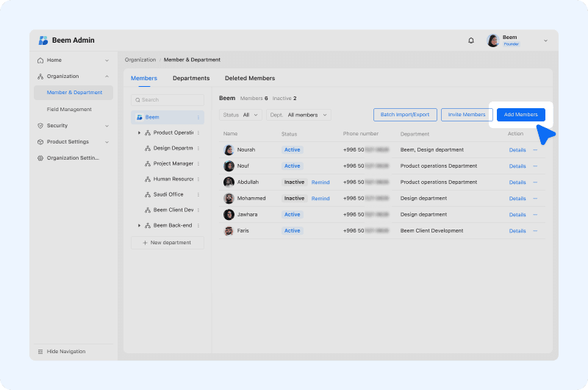Screen dimensions: 588x390
Task: Click the Hide Navigation icon
Action: (40, 352)
